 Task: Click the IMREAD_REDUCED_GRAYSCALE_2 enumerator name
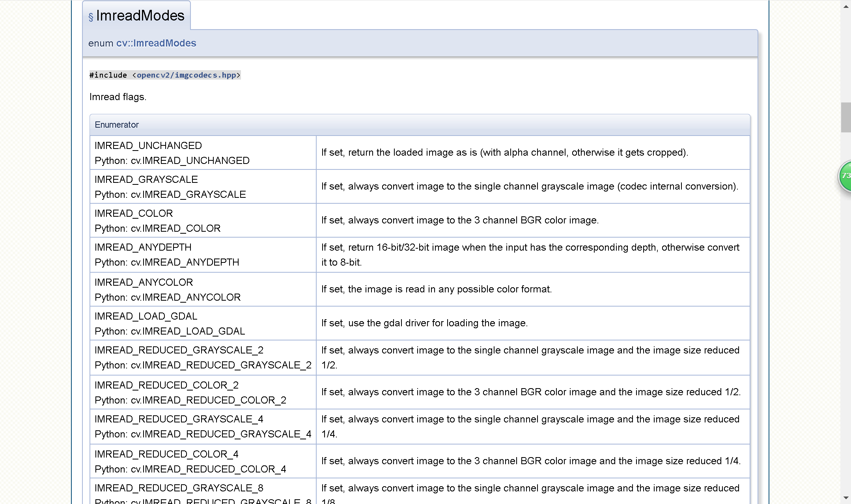[179, 350]
